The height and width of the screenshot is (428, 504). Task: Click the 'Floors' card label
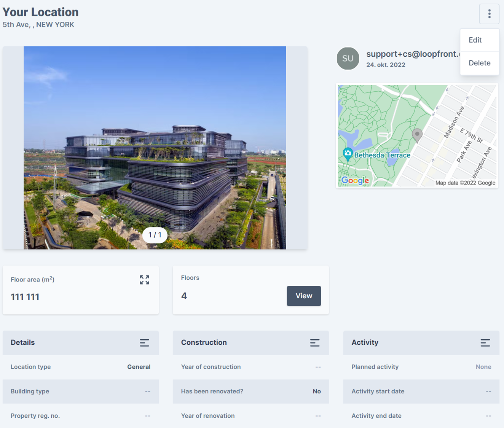tap(190, 278)
